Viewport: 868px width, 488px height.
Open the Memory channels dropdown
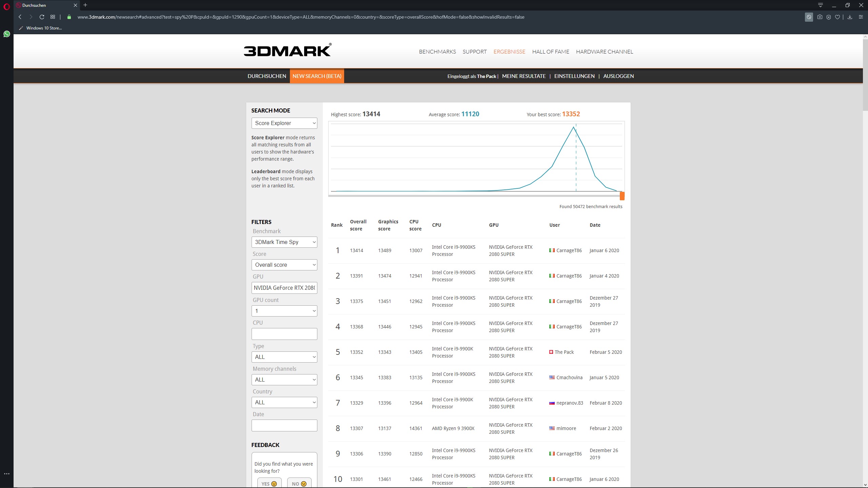tap(284, 380)
